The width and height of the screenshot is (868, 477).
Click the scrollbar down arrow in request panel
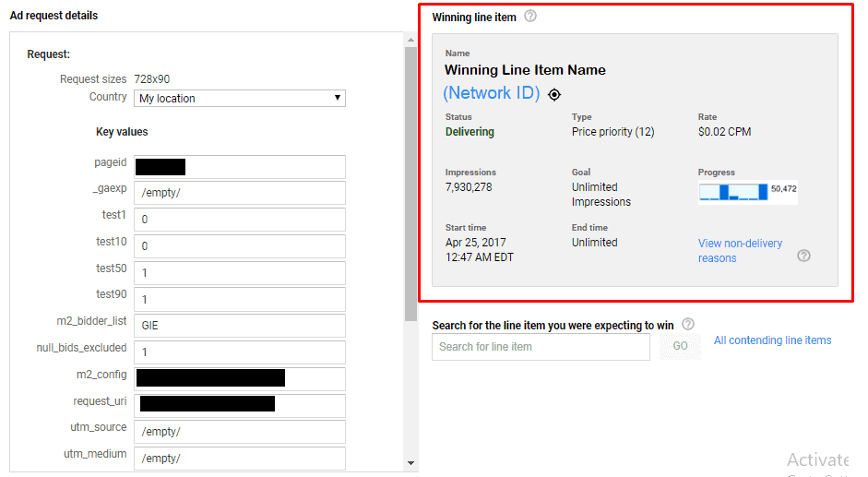click(410, 463)
